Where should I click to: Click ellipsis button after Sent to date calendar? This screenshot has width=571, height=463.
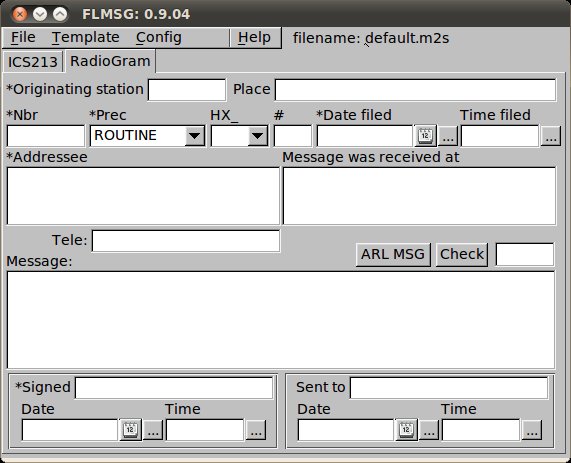click(429, 430)
